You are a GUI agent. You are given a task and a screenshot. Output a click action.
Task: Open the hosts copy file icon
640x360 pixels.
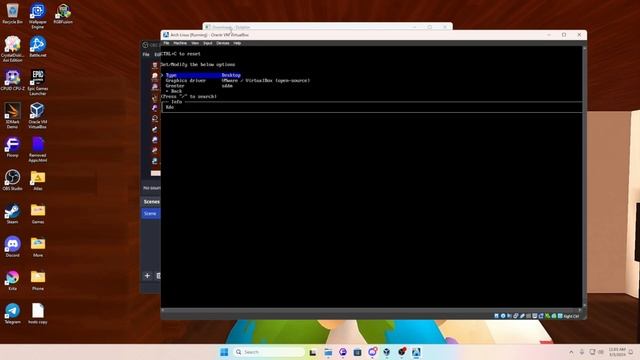pyautogui.click(x=38, y=313)
